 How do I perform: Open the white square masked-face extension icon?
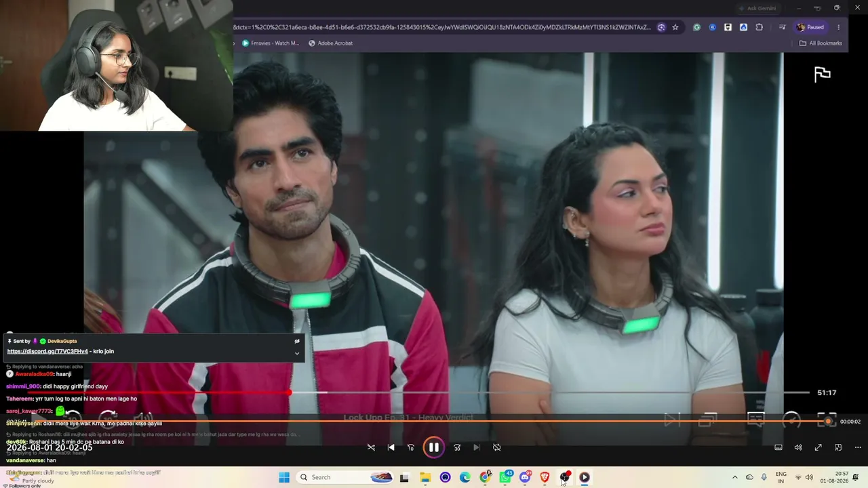pos(728,27)
